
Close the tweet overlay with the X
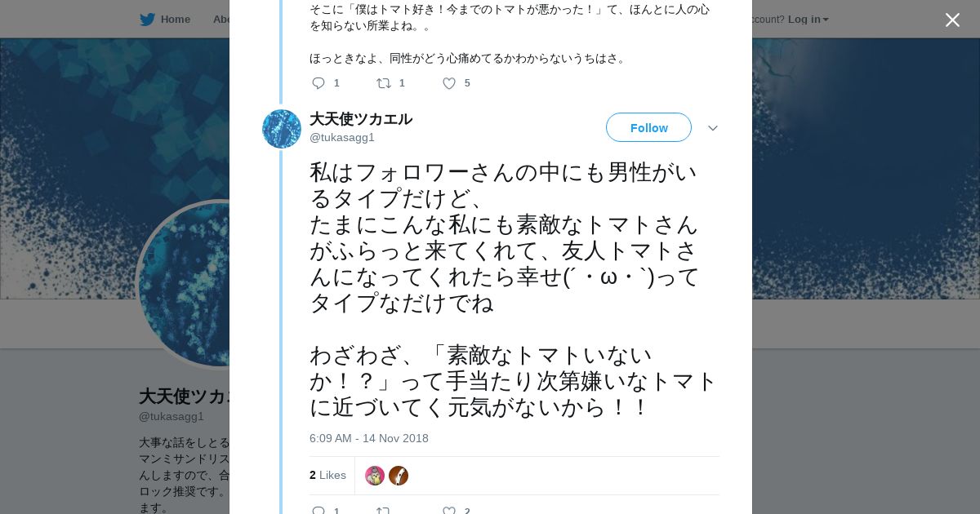[x=952, y=20]
